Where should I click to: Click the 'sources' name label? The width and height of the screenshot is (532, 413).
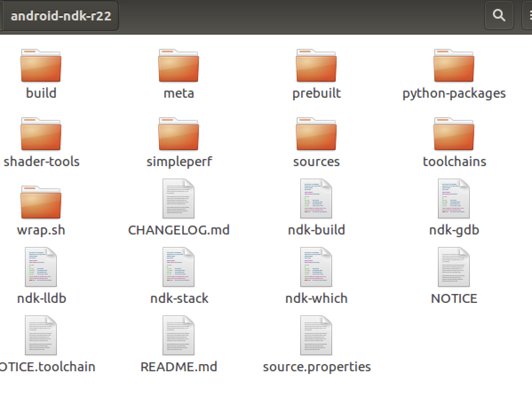click(x=316, y=162)
